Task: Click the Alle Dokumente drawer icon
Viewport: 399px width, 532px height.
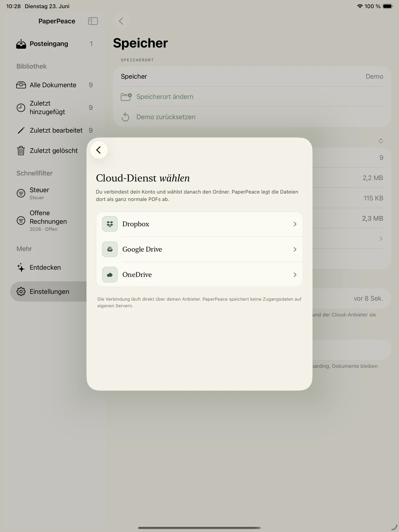Action: coord(21,85)
